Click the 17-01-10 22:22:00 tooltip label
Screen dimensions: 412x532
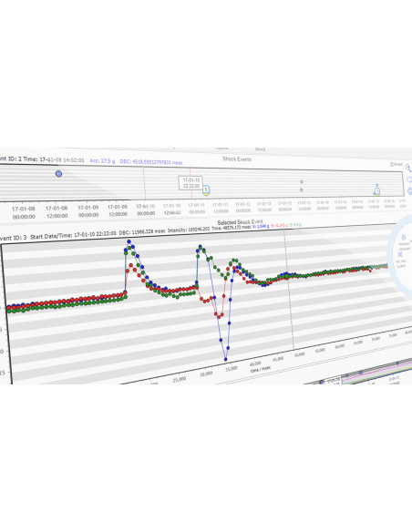[191, 183]
